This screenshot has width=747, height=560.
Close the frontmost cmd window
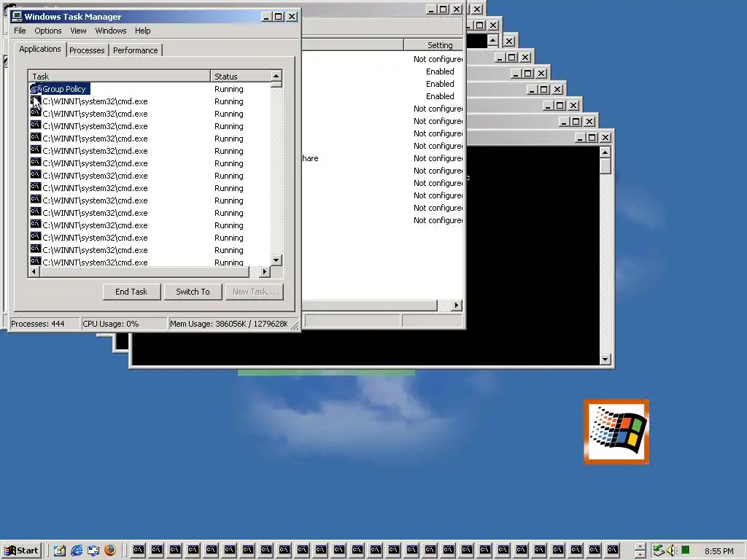tap(605, 138)
